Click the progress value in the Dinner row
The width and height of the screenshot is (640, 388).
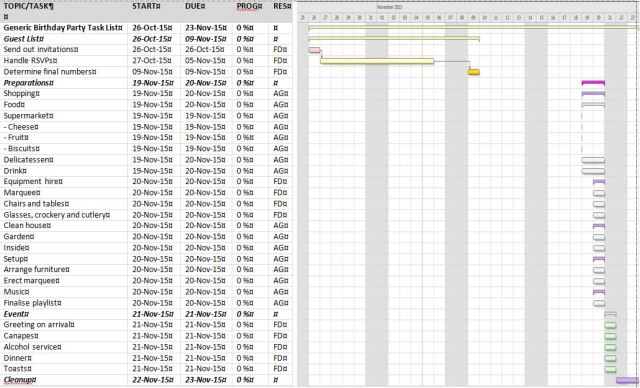click(x=245, y=358)
